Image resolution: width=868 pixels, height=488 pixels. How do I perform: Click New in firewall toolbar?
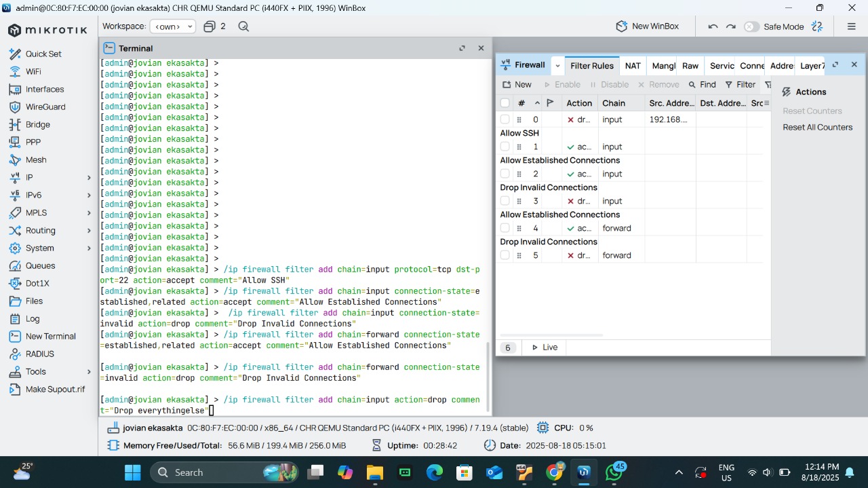tap(517, 85)
